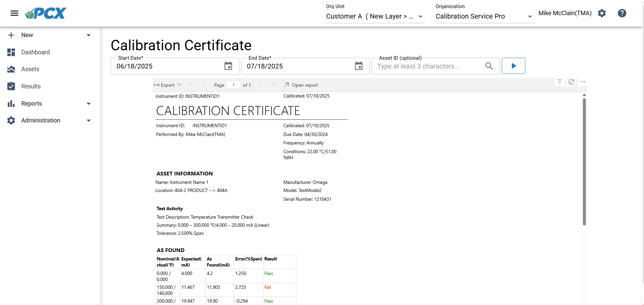Screen dimensions: 644x305
Task: Click the Administration gear icon
Action: [11, 120]
